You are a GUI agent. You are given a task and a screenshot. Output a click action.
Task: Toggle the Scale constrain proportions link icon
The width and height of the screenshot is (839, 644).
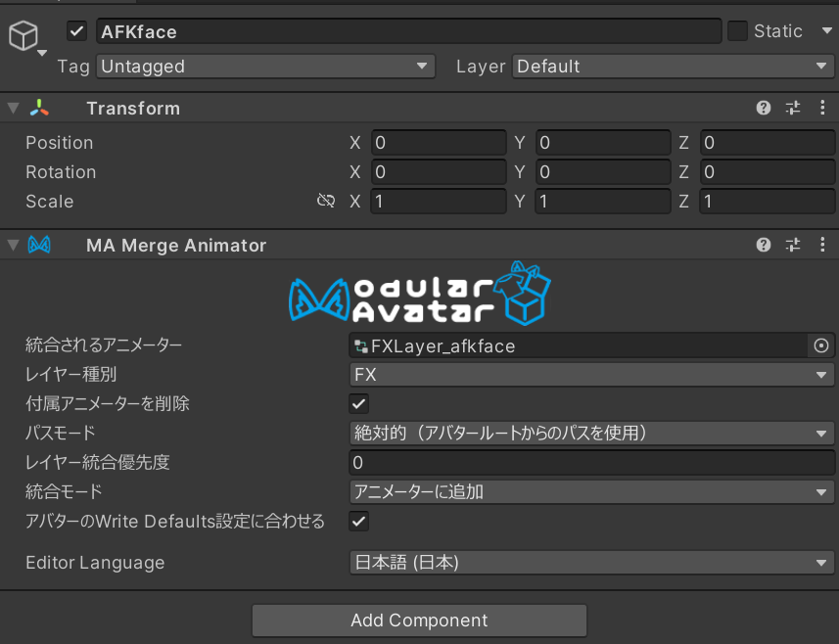point(326,201)
